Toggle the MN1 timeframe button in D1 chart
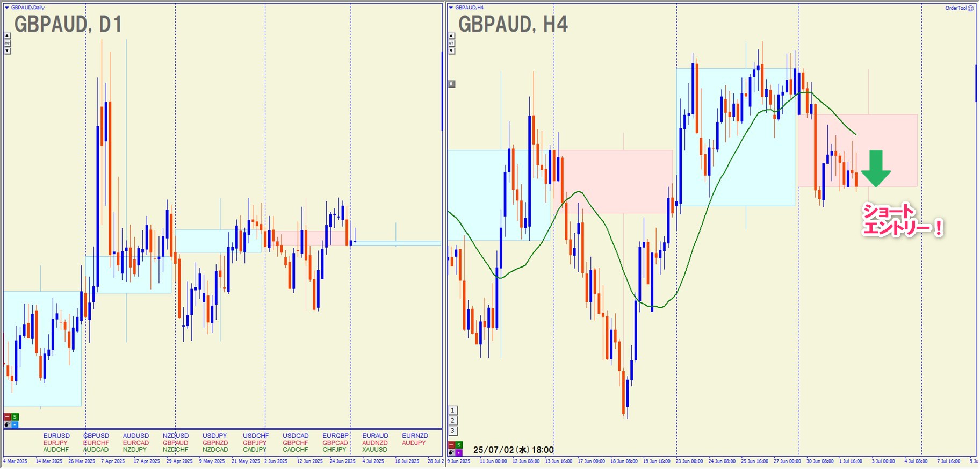 [x=7, y=44]
